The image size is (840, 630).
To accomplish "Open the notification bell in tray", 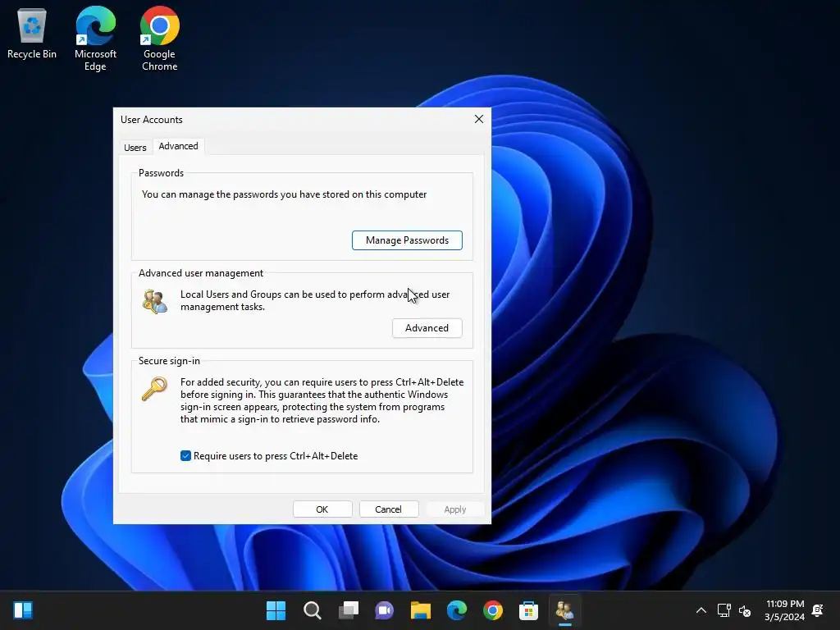I will [x=818, y=610].
